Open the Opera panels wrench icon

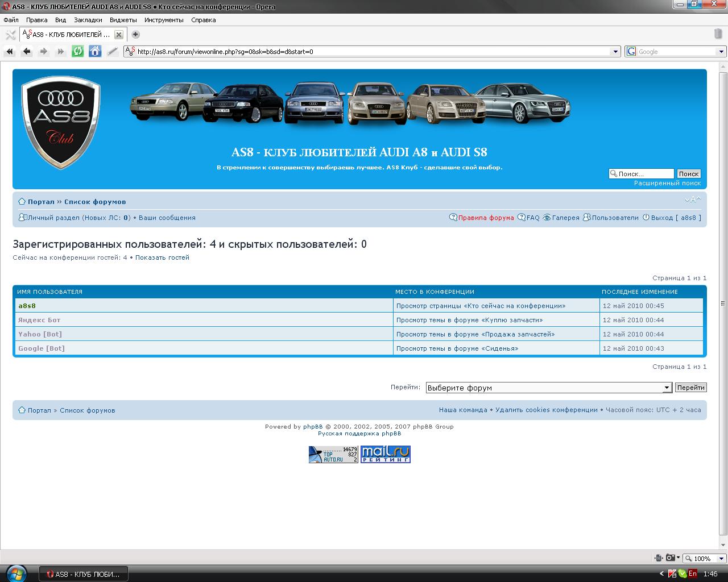point(10,35)
